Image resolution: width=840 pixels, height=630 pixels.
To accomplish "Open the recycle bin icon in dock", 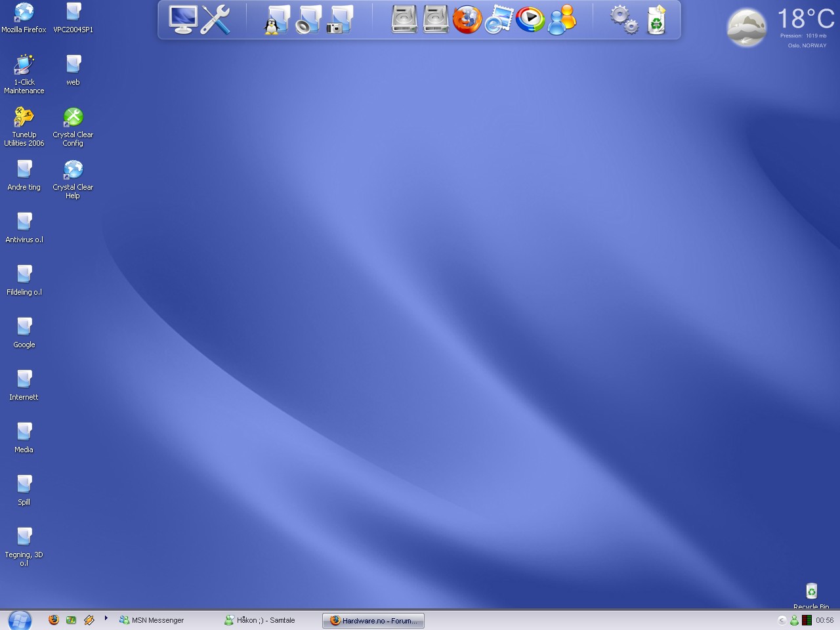I will pyautogui.click(x=656, y=20).
